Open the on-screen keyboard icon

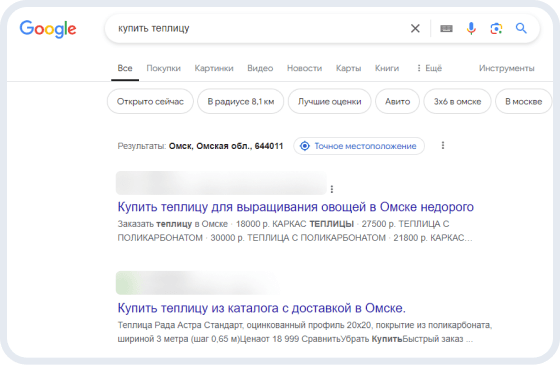[x=446, y=29]
